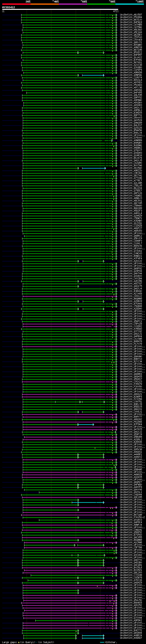Image resolution: width=146 pixels, height=644 pixels.
Task: Click the purple alignment bar for UniRef100_C8VUJ2
Action: (x=69, y=296)
